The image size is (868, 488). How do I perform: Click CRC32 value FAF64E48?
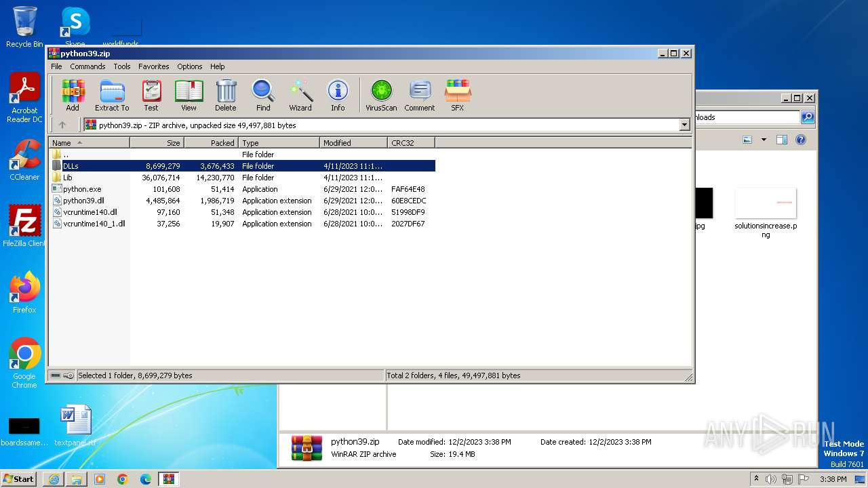pyautogui.click(x=408, y=189)
